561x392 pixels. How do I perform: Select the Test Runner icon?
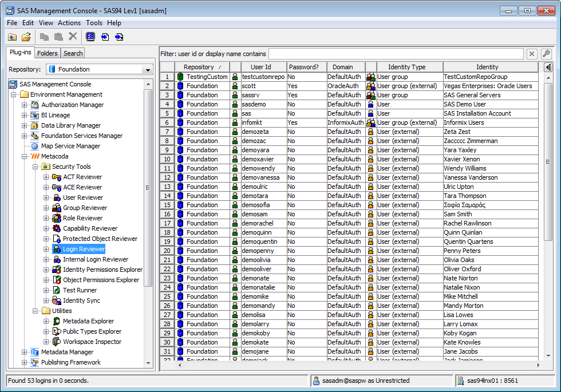[57, 290]
